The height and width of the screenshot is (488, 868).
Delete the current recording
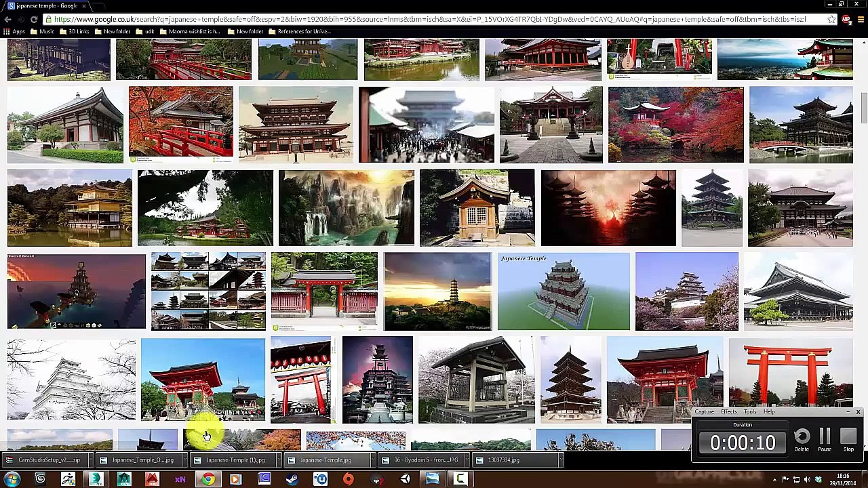click(802, 439)
